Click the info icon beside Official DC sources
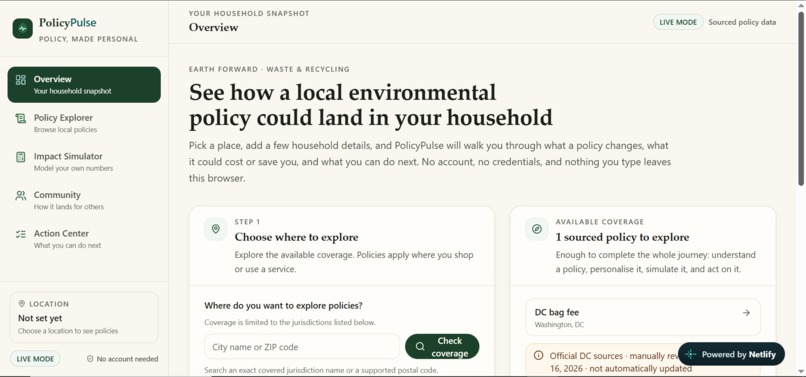Image resolution: width=806 pixels, height=377 pixels. (538, 355)
